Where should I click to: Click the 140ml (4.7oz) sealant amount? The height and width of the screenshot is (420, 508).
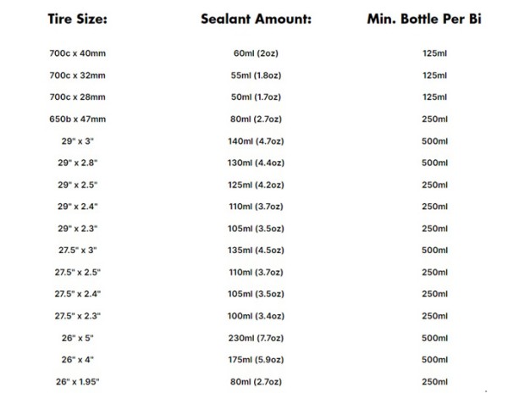click(256, 141)
